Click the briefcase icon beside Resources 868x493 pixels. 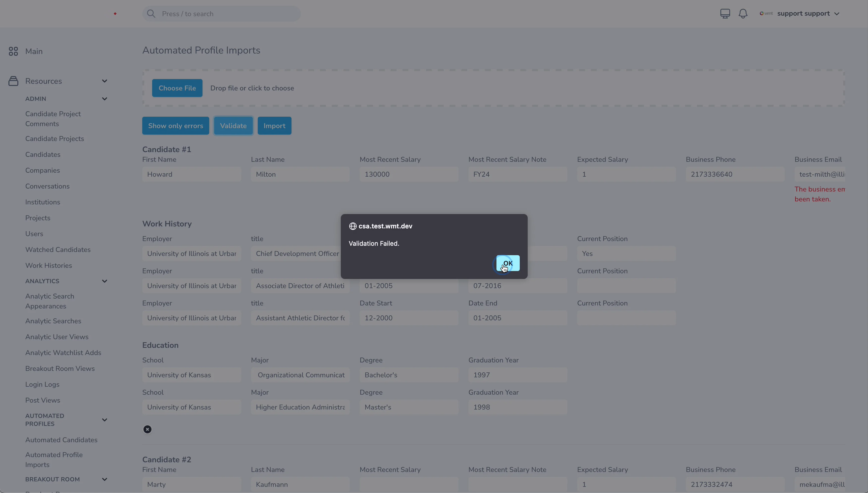pyautogui.click(x=13, y=81)
